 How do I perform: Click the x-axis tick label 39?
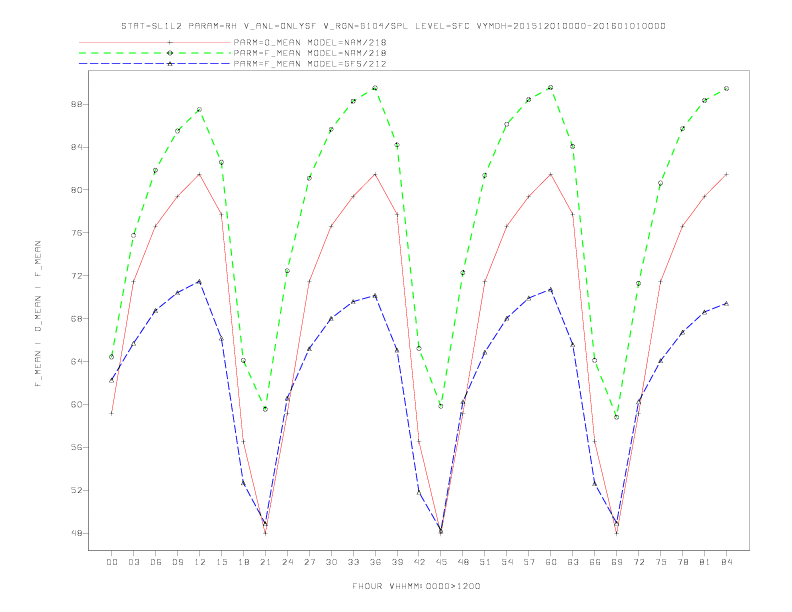click(397, 562)
